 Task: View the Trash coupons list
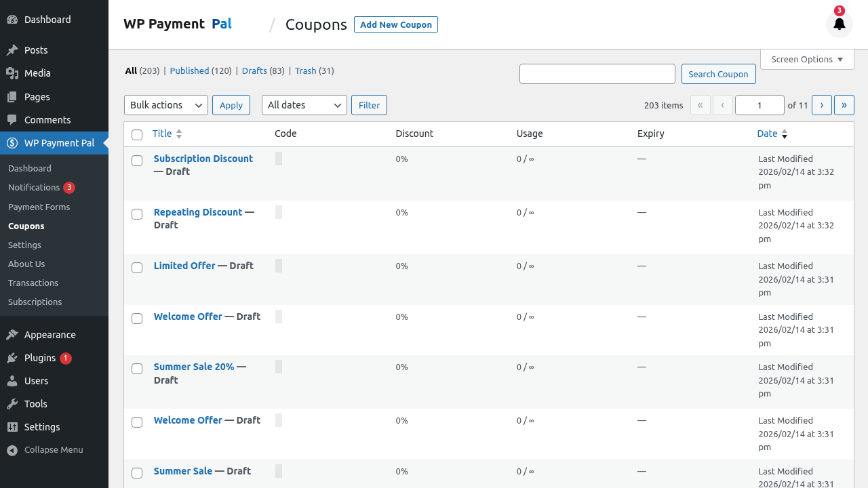(305, 70)
